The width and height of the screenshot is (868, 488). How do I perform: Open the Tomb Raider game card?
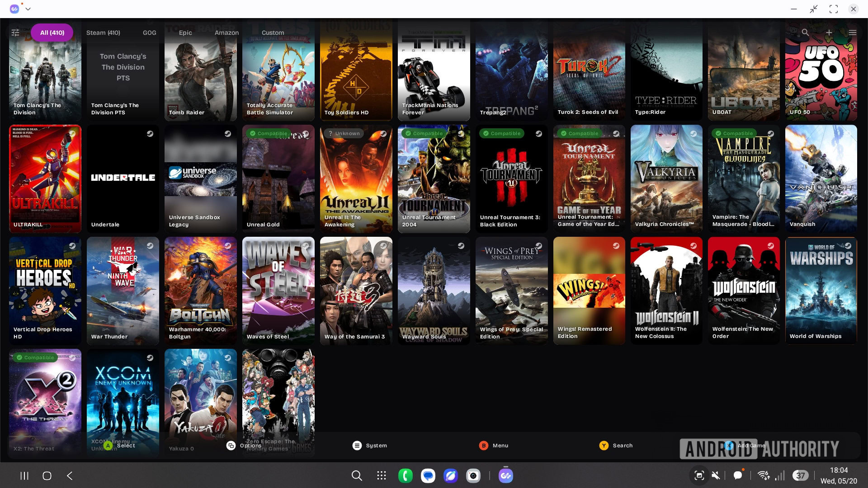(201, 70)
